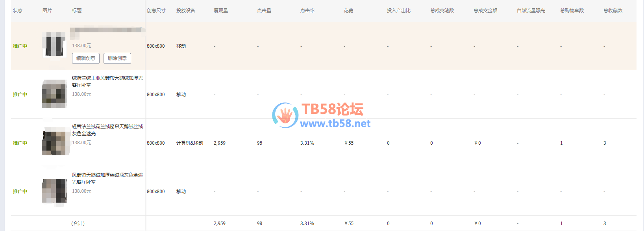This screenshot has width=644, height=231.
Task: Sort by 总购物车数 column header
Action: pos(572,11)
